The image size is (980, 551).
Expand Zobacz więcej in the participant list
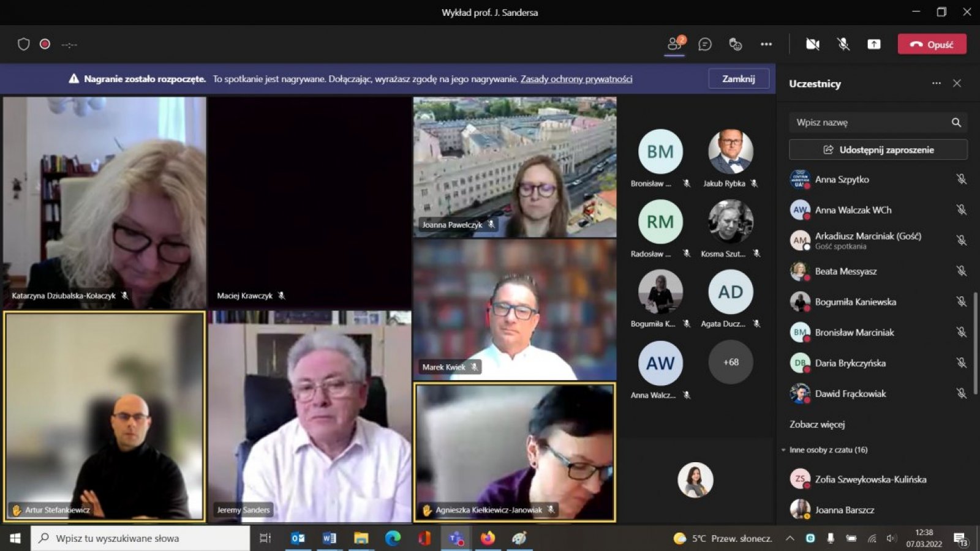818,424
